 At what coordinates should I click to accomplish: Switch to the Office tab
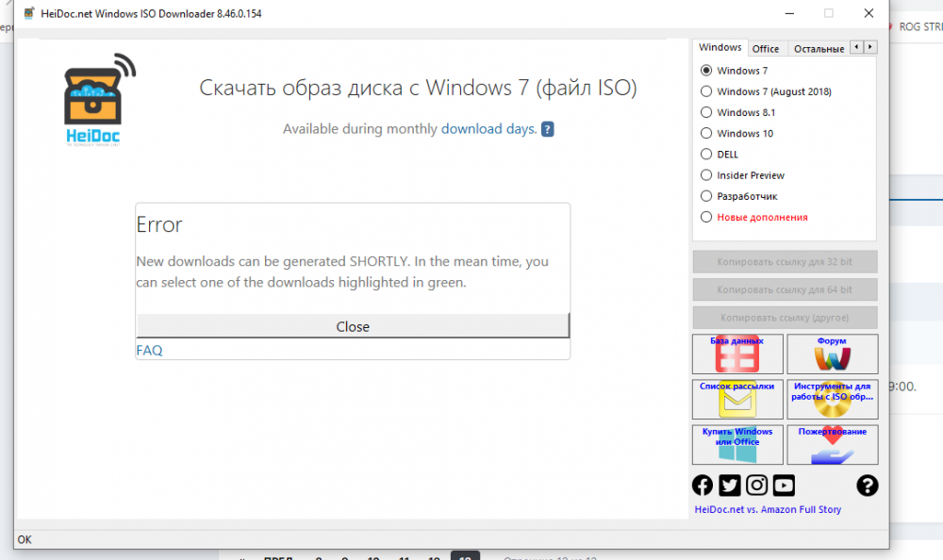point(766,49)
